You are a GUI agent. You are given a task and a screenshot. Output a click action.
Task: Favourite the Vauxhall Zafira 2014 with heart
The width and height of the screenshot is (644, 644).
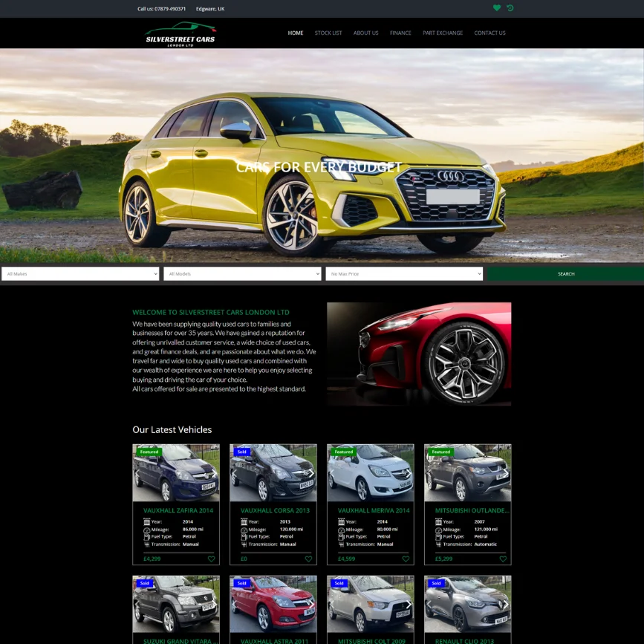211,559
